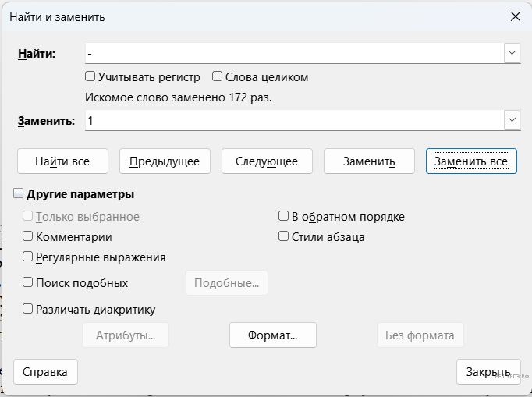Image resolution: width=532 pixels, height=397 pixels.
Task: Check the Поиск подобных option
Action: click(x=28, y=283)
